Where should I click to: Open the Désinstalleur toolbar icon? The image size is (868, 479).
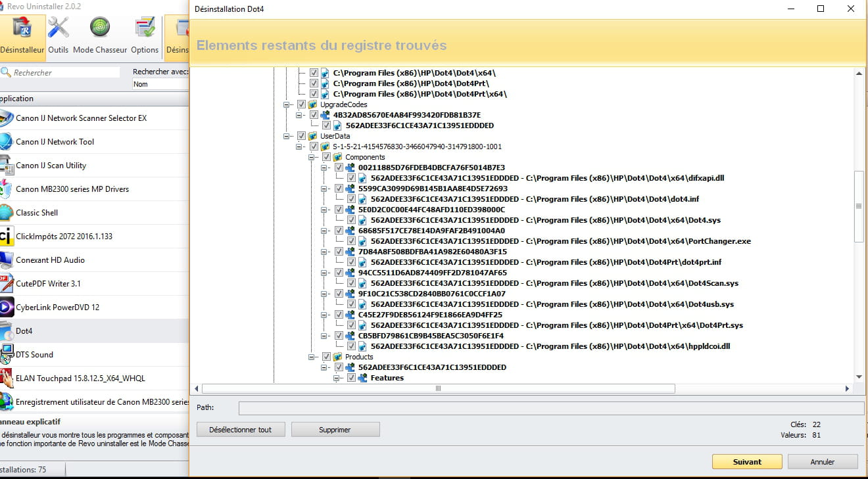[22, 28]
